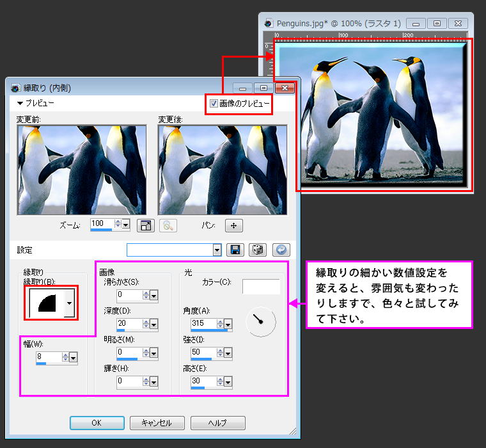Open the ズーム value dropdown arrow
Screen dimensions: 486x448
pyautogui.click(x=125, y=225)
